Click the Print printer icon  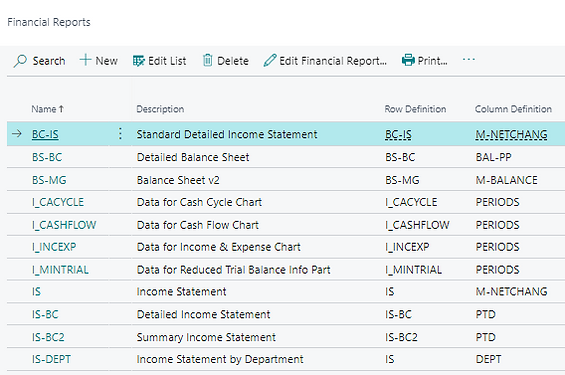pos(408,60)
